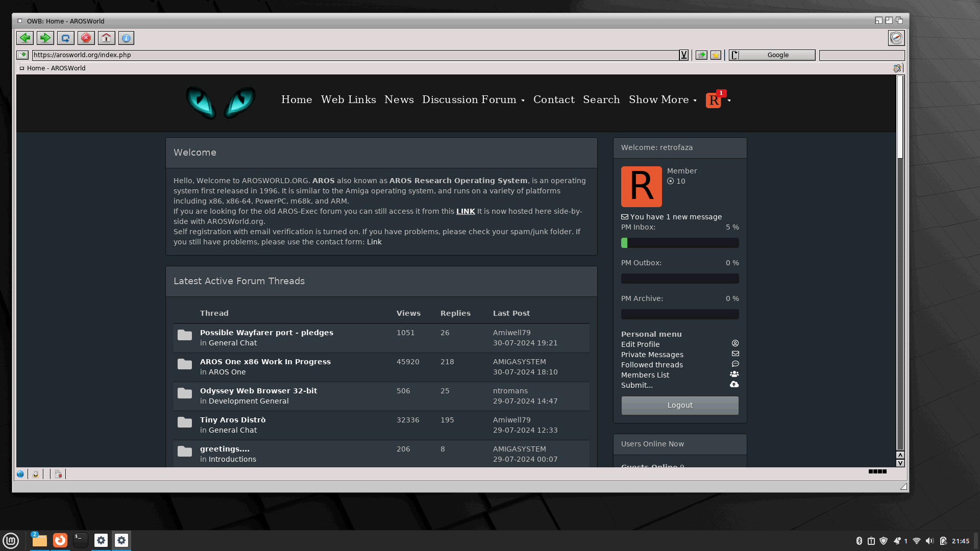The height and width of the screenshot is (551, 980).
Task: Open URL history dropdown arrow
Action: (x=684, y=55)
